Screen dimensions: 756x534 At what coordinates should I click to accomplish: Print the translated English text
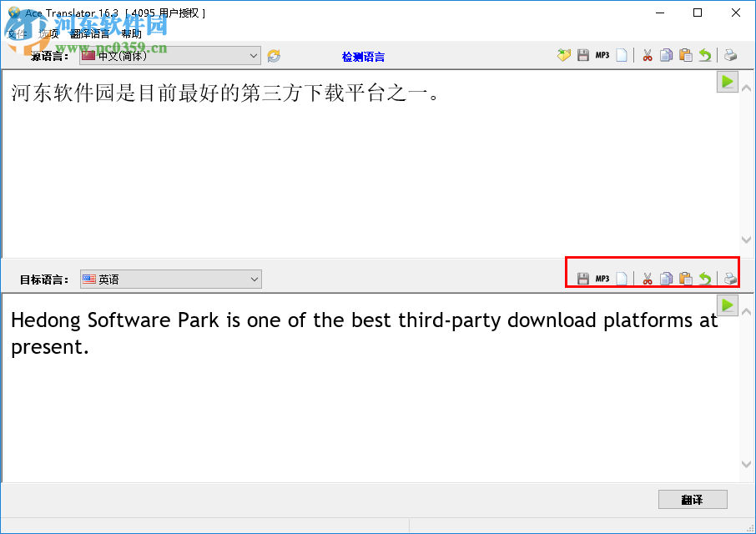(x=730, y=278)
